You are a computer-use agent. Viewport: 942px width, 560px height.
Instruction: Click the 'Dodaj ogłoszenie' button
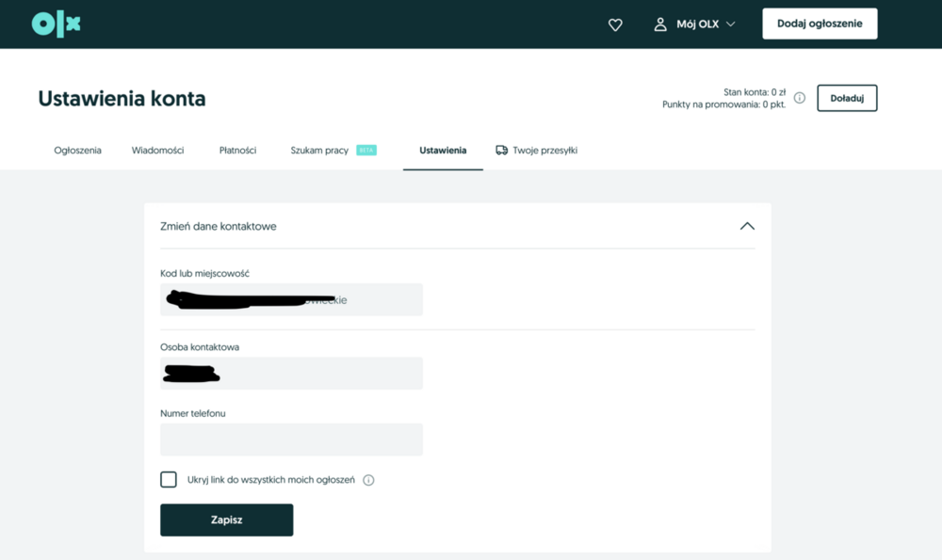tap(820, 24)
